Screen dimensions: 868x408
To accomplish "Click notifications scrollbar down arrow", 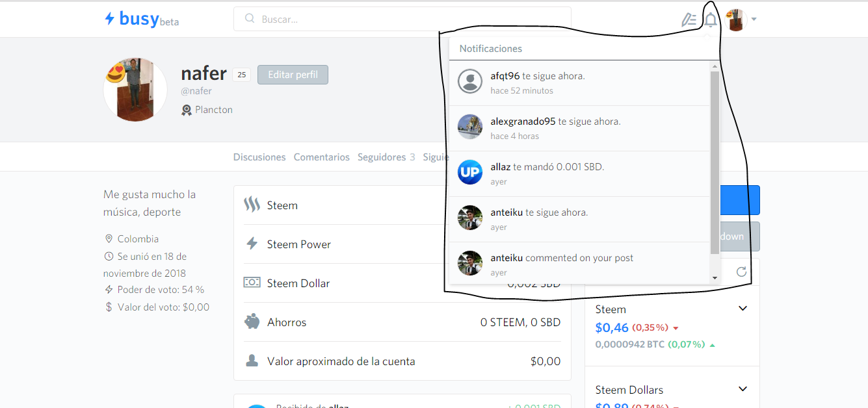I will click(x=715, y=278).
